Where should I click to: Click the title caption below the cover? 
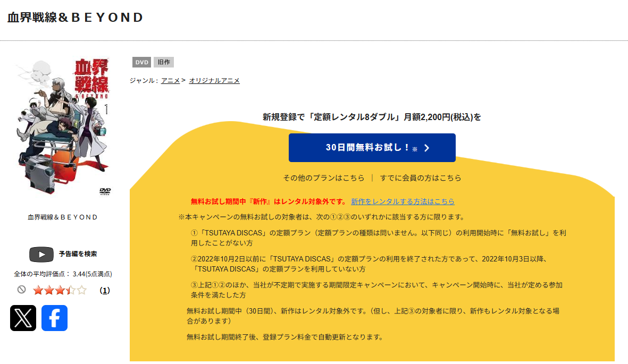(63, 217)
